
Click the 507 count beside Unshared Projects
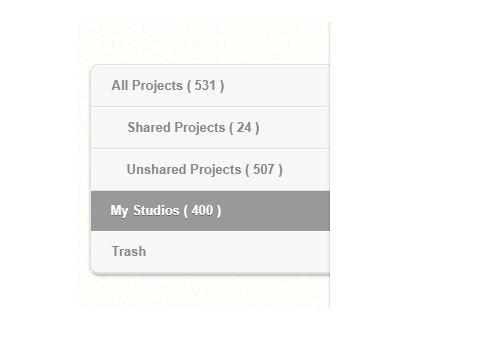pyautogui.click(x=264, y=170)
